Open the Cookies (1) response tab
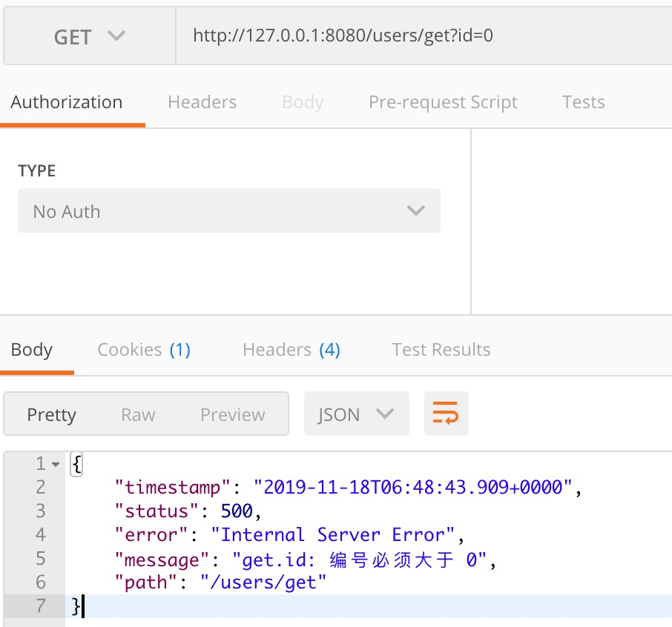Viewport: 672px width, 627px height. (x=144, y=348)
